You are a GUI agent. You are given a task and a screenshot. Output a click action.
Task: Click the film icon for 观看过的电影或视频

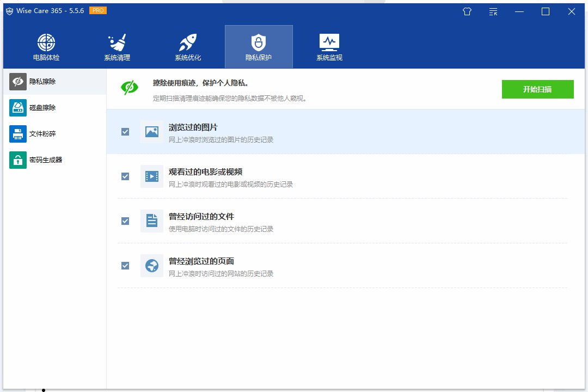(x=152, y=176)
